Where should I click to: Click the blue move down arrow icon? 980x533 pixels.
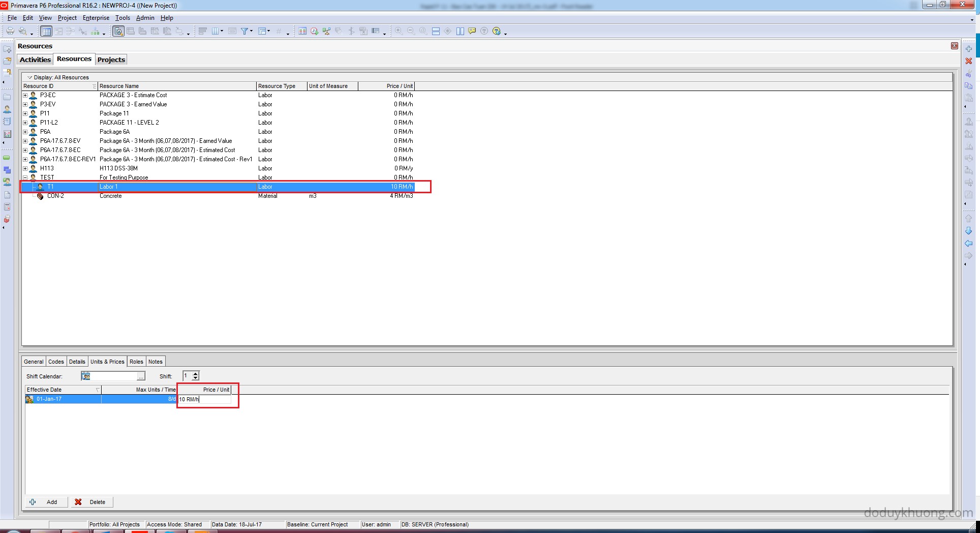click(x=969, y=231)
